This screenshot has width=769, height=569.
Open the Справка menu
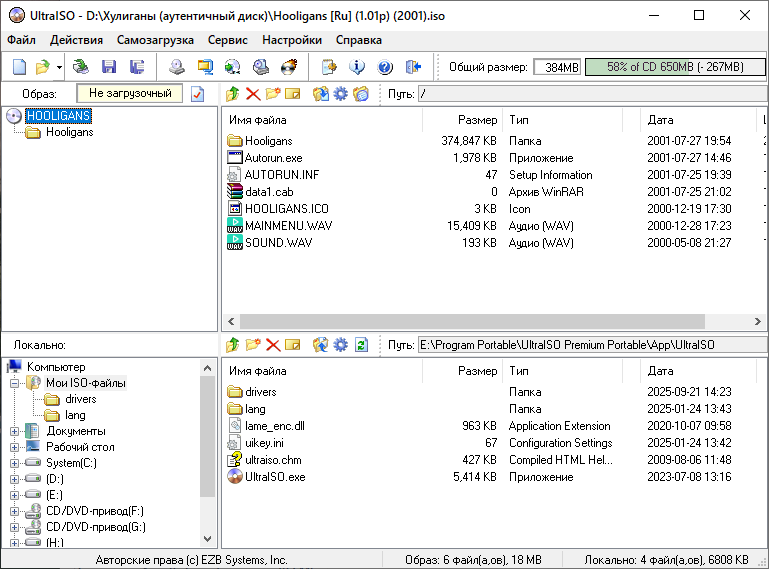(359, 40)
